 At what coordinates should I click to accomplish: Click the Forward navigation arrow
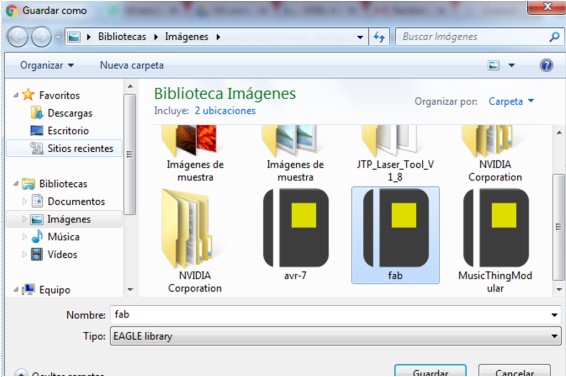click(41, 37)
